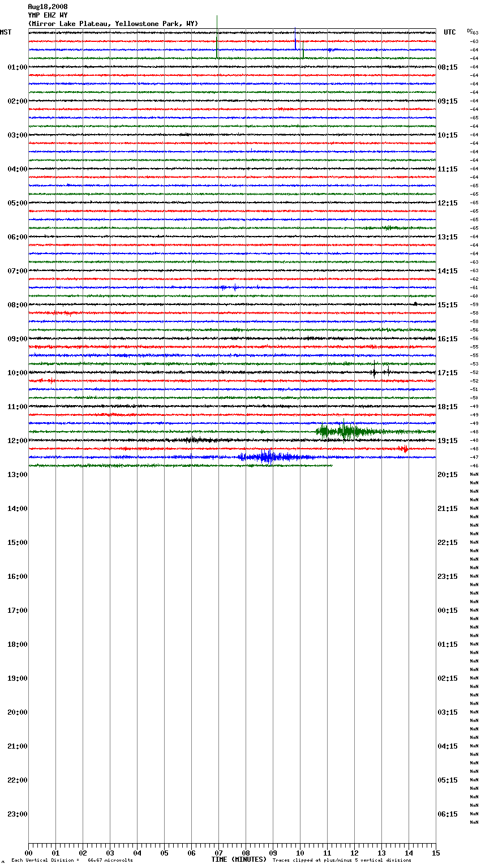Image resolution: width=481 pixels, height=868 pixels.
Task: Click the 10:15 UTC time label
Action: [x=448, y=135]
